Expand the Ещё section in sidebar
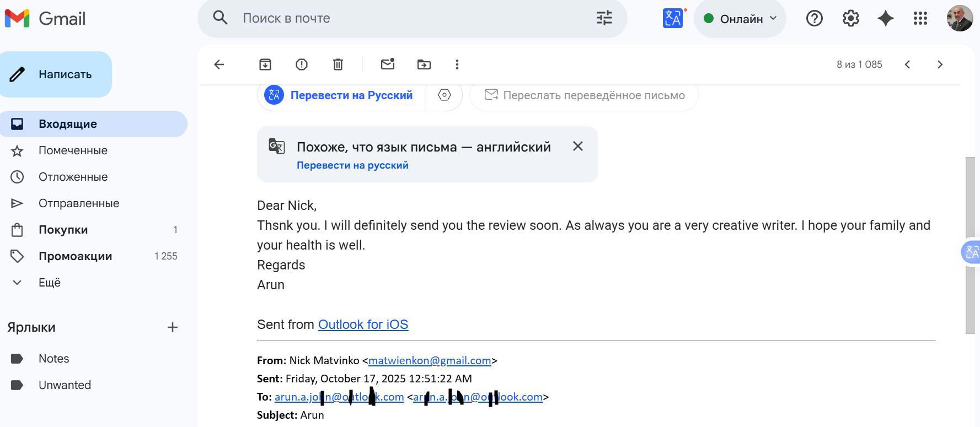This screenshot has height=427, width=980. (49, 283)
